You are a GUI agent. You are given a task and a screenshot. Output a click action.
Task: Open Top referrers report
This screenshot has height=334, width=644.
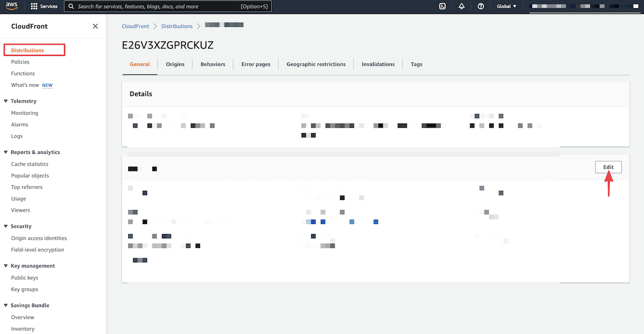coord(27,187)
